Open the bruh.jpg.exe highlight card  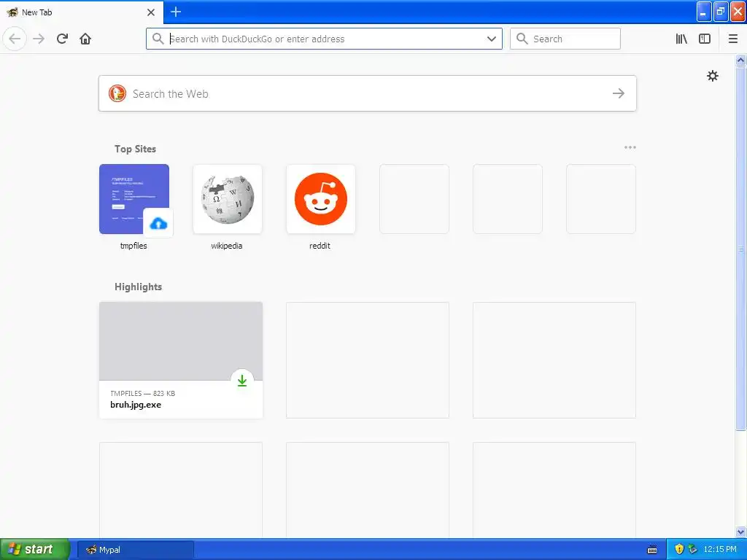tap(181, 360)
